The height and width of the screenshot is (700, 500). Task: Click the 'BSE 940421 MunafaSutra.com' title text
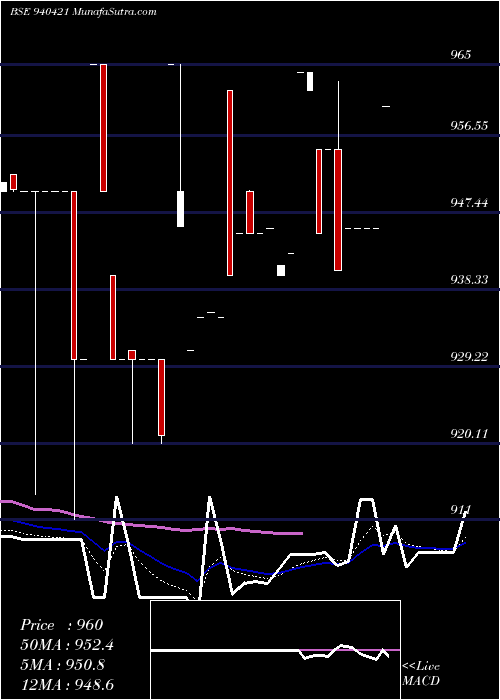coord(83,12)
